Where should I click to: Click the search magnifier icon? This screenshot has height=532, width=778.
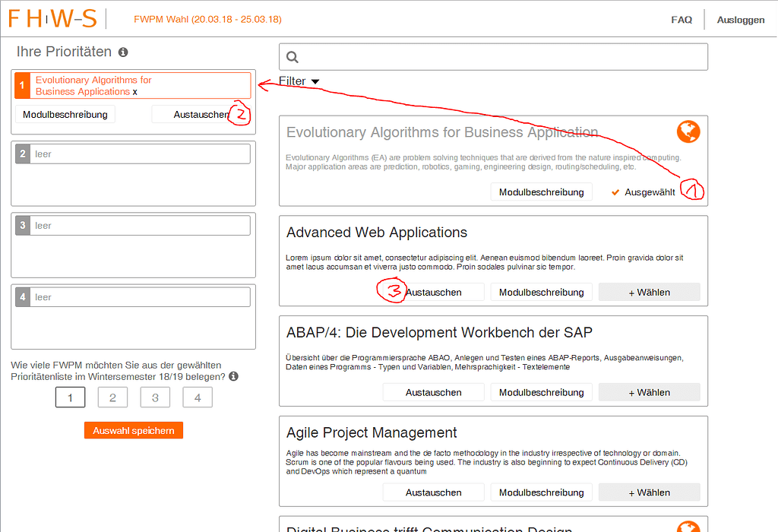pos(293,56)
